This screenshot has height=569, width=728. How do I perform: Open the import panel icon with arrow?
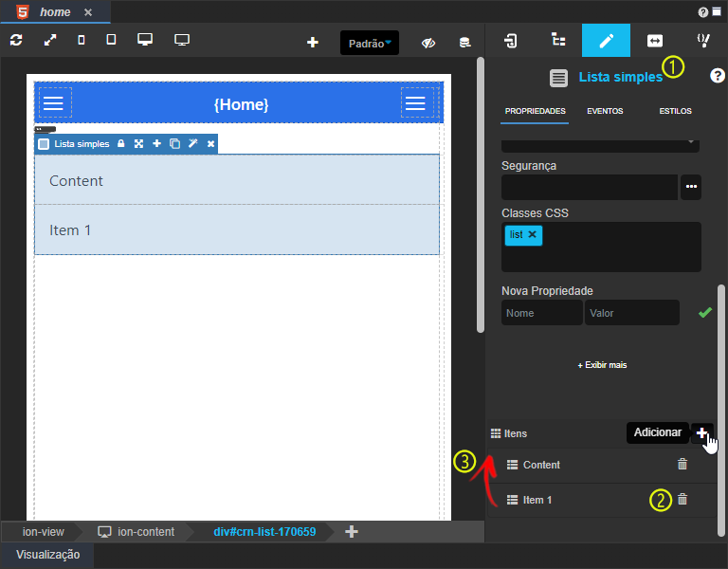coord(510,41)
